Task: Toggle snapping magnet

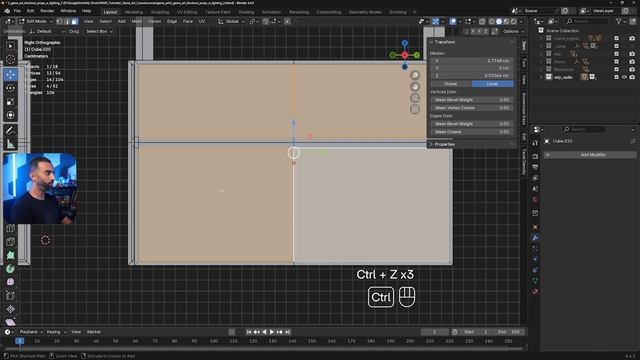Action: tap(266, 21)
